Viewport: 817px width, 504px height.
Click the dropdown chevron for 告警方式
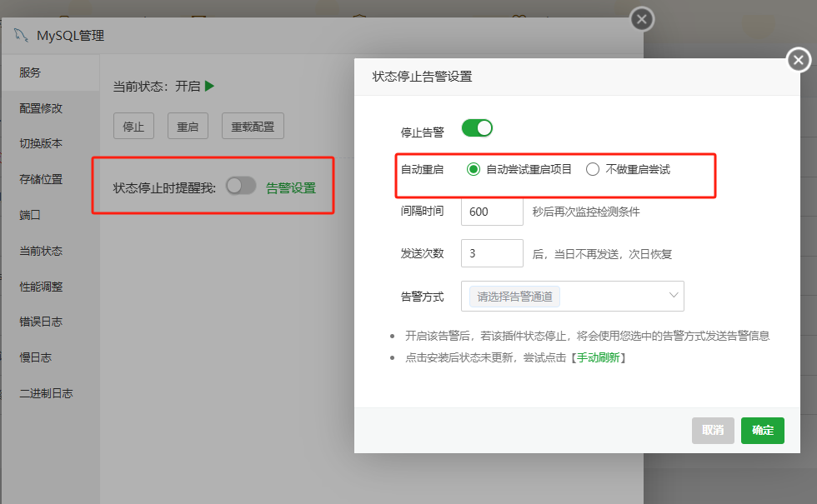pyautogui.click(x=674, y=295)
